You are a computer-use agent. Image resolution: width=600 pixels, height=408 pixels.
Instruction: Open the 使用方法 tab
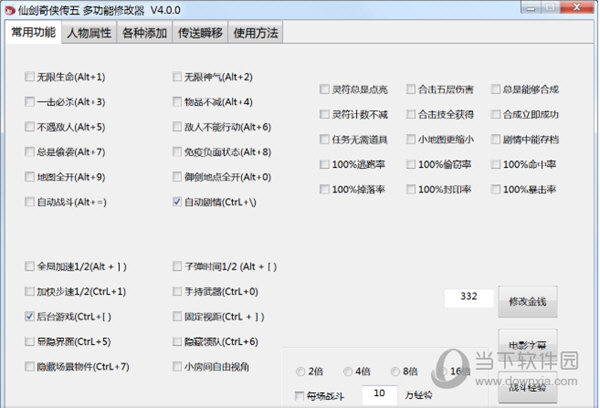[x=255, y=33]
